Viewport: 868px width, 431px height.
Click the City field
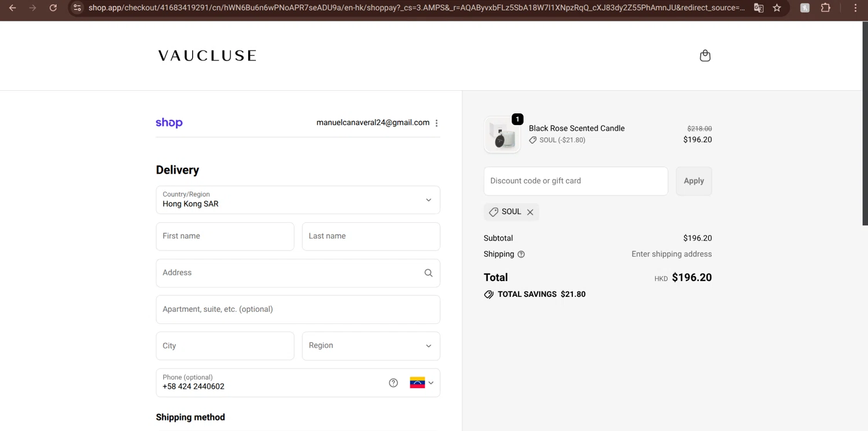tap(225, 346)
